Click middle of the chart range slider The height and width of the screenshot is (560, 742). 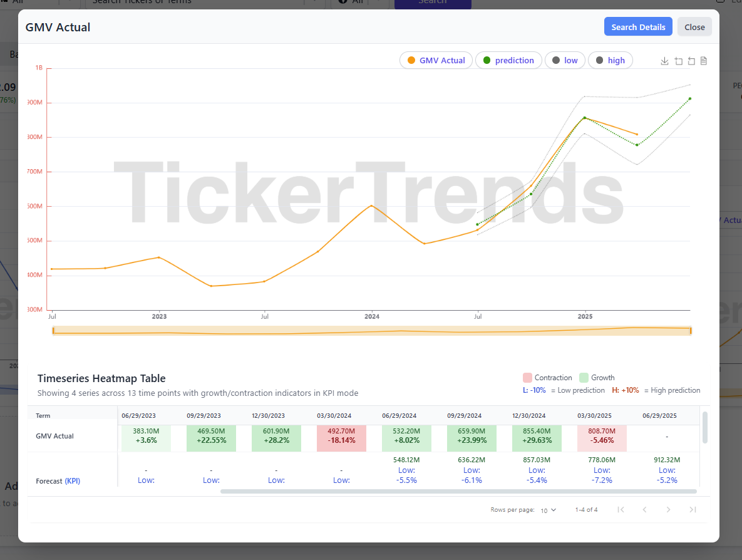(x=372, y=330)
